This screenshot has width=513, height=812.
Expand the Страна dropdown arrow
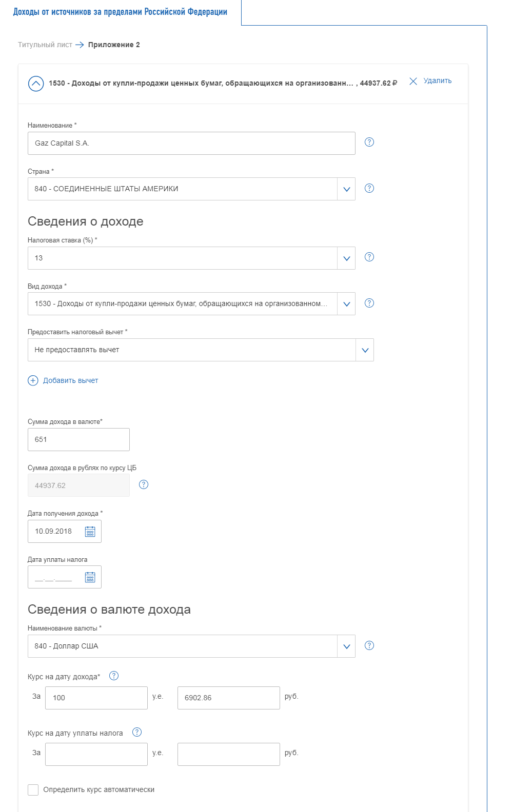pyautogui.click(x=346, y=189)
